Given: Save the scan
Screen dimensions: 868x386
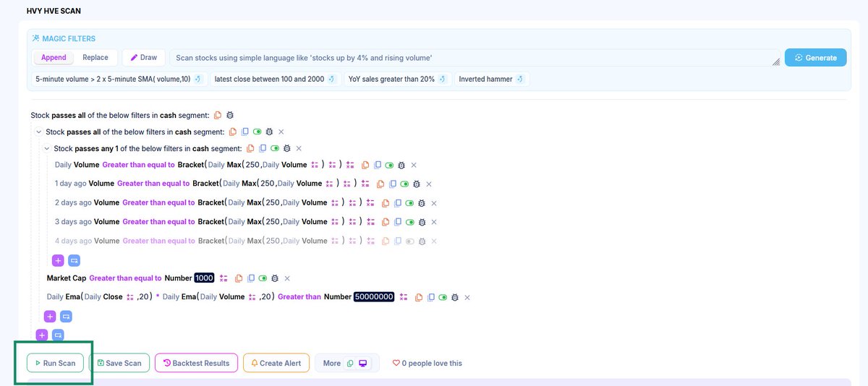Looking at the screenshot, I should click(x=119, y=363).
